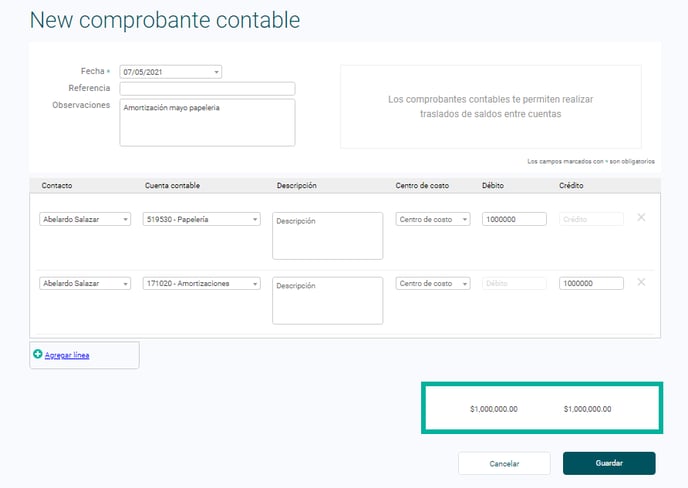The width and height of the screenshot is (688, 488).
Task: Click the Referencia input field
Action: [207, 89]
